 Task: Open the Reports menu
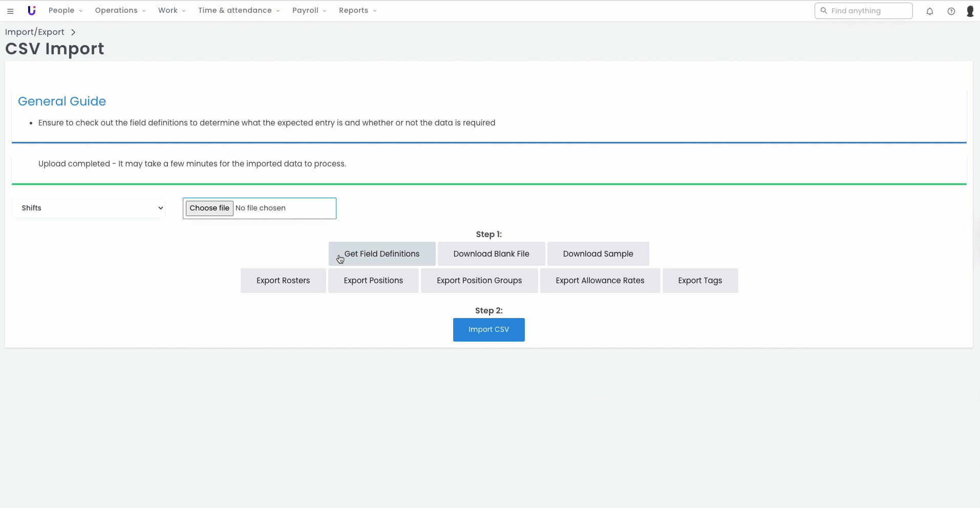pos(357,11)
